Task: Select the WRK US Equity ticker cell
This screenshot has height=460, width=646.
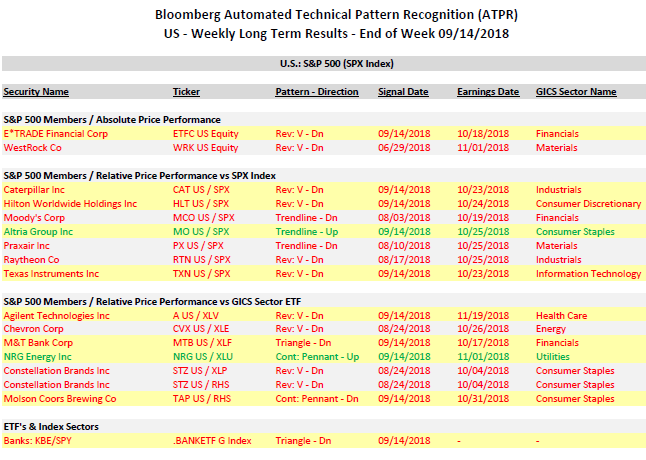Action: click(x=205, y=148)
